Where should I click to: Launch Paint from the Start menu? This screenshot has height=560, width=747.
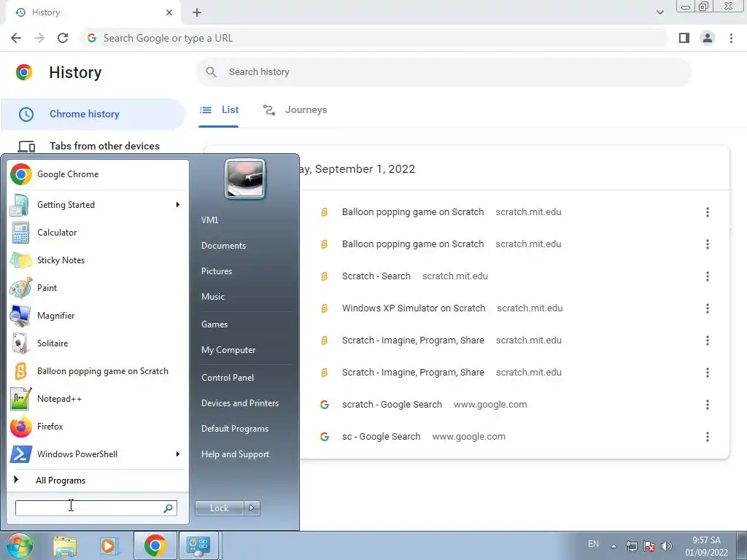(98, 287)
